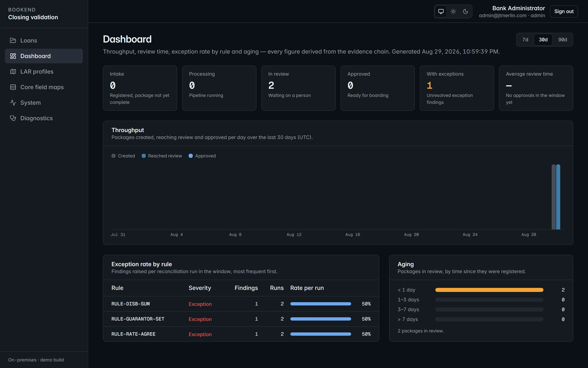Image resolution: width=588 pixels, height=368 pixels.
Task: Click the admin@jtmerlin.com email text
Action: (502, 16)
